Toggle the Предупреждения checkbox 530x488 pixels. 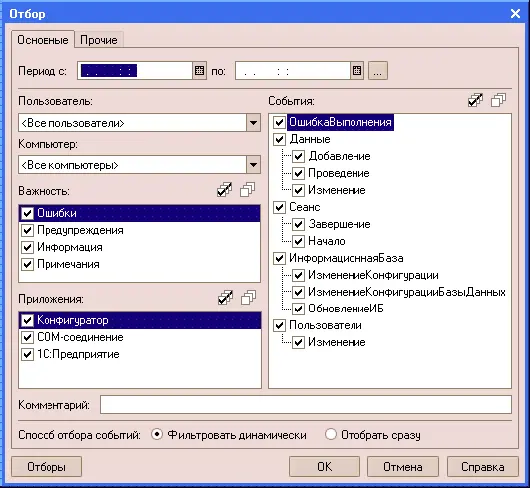[x=27, y=230]
